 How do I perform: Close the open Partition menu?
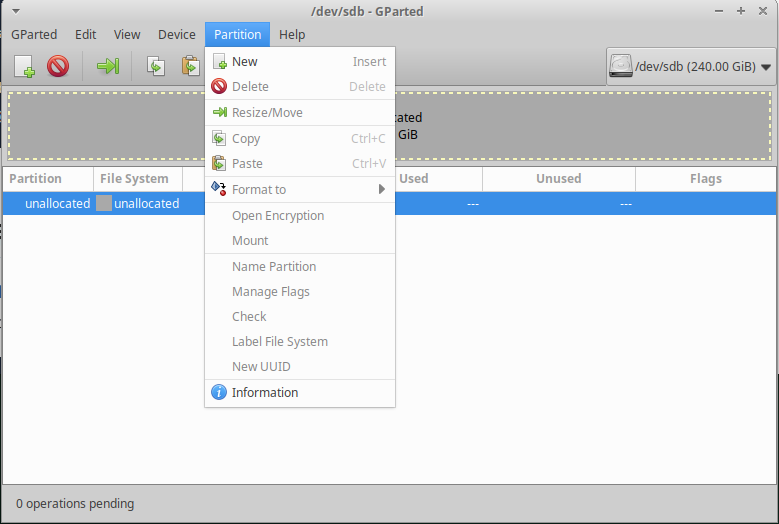tap(237, 35)
